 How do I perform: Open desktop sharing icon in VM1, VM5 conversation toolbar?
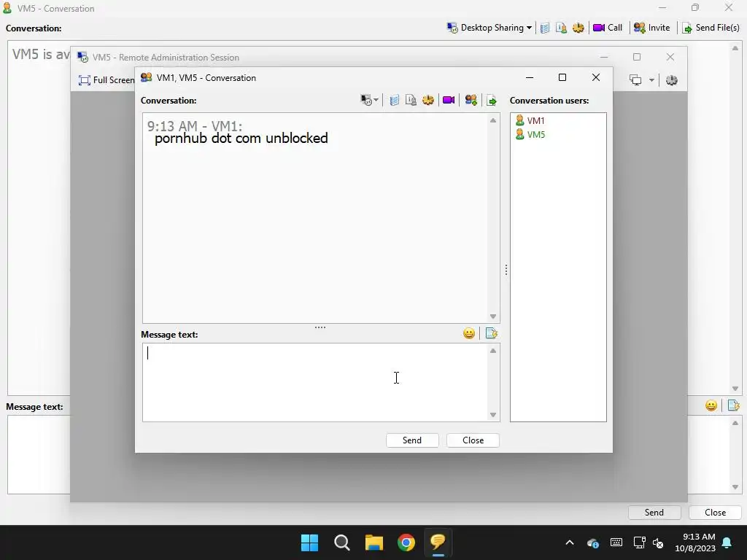click(x=369, y=100)
